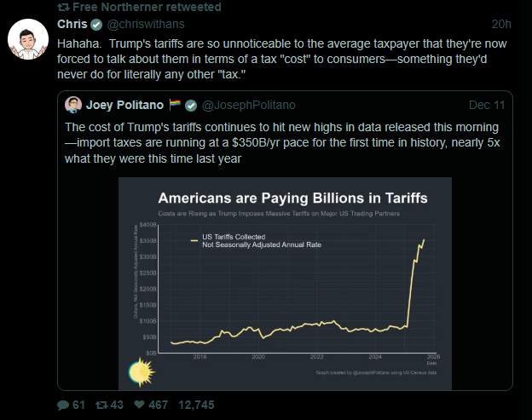Click Joey Politano's verified checkmark badge
This screenshot has height=420, width=532.
click(x=189, y=105)
